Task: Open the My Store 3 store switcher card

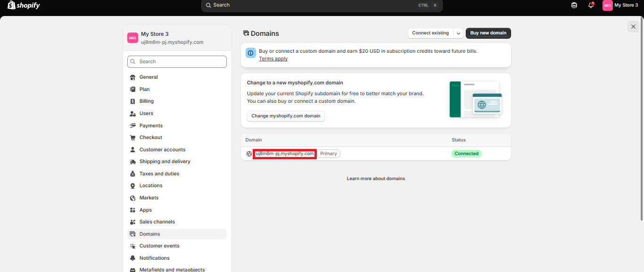Action: click(x=177, y=38)
